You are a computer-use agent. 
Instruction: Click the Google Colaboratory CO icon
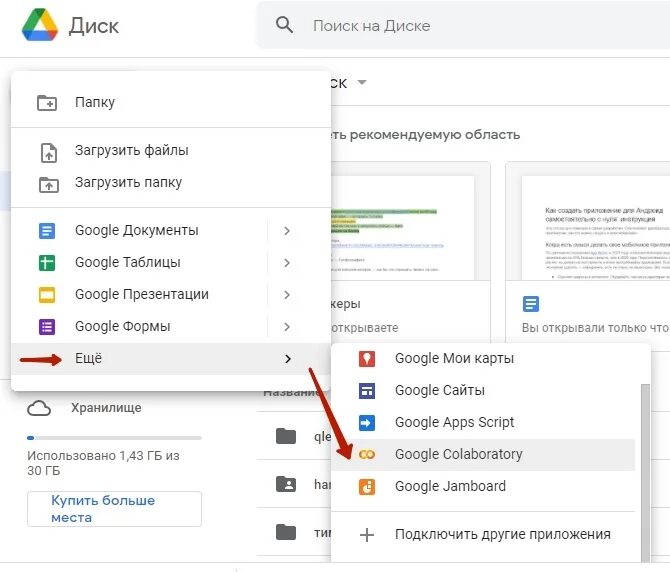[367, 455]
